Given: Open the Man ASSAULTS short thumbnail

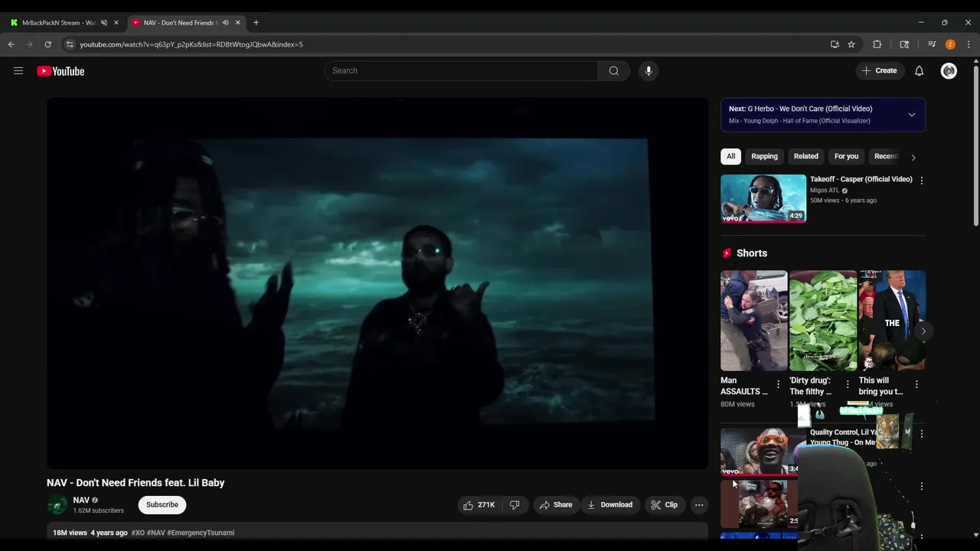Looking at the screenshot, I should click(753, 321).
